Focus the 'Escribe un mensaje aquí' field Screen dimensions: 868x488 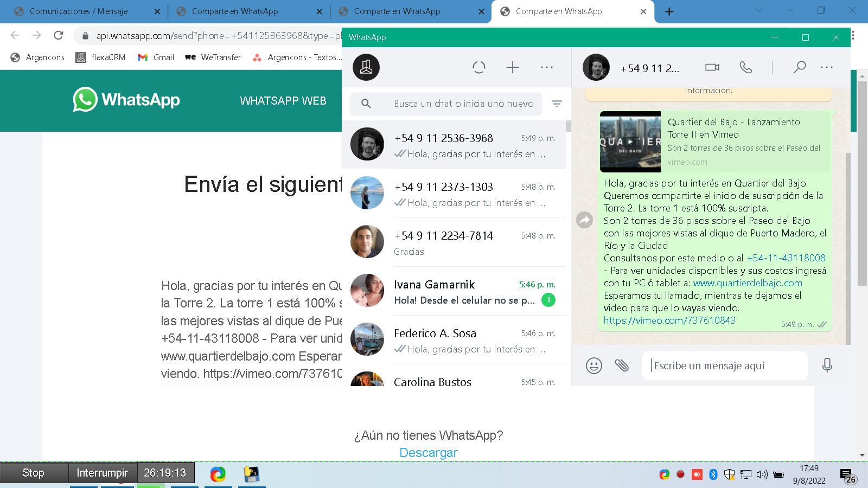[725, 365]
